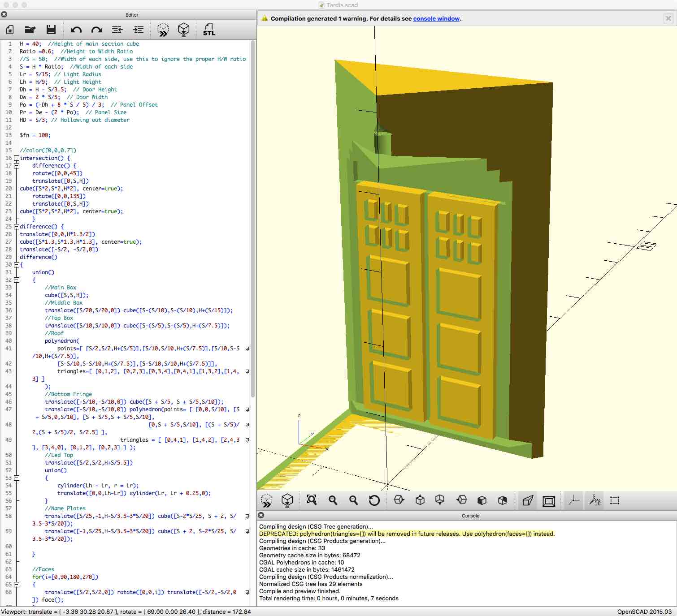Save the file using the floppy disk icon
This screenshot has width=677, height=616.
[x=51, y=30]
